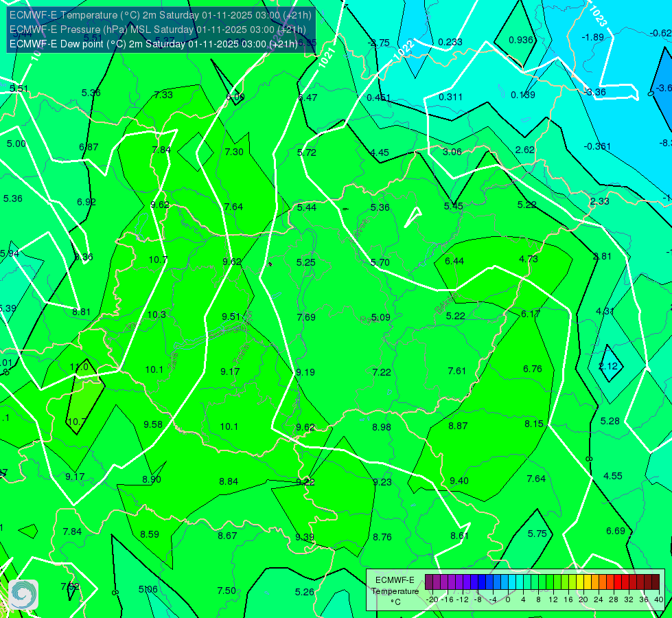Click the 6.17 temperature value
Screen dimensions: 672x618
pyautogui.click(x=531, y=314)
